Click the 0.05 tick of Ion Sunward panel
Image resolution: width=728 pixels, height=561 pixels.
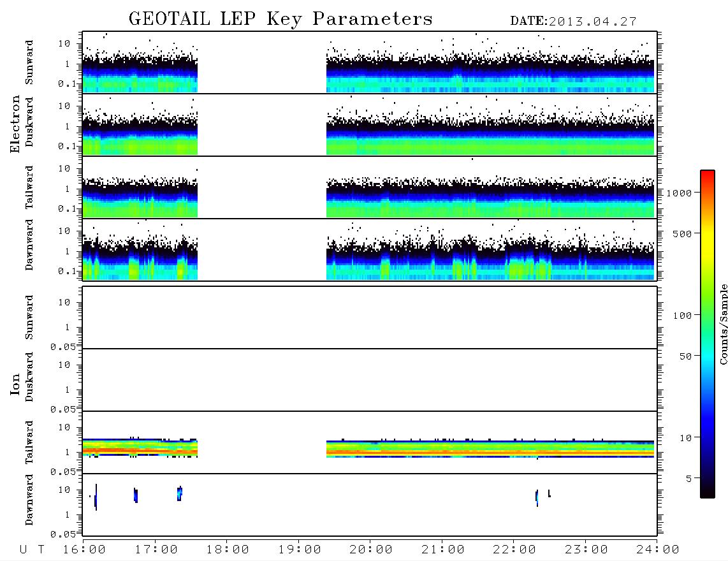(x=62, y=347)
